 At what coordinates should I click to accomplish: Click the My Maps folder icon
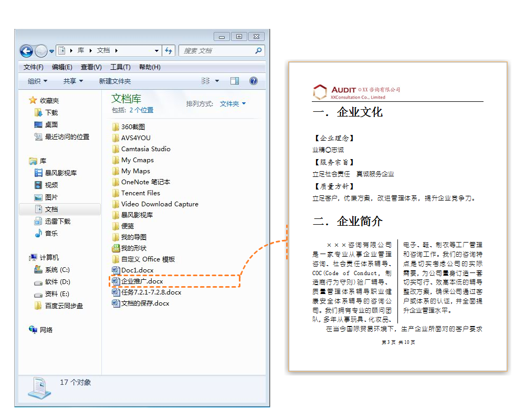pos(115,171)
